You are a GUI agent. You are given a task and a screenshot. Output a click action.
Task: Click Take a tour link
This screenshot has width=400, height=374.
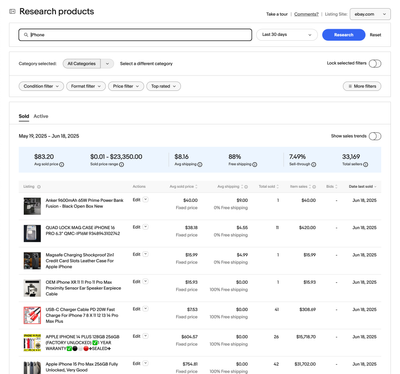[x=277, y=14]
